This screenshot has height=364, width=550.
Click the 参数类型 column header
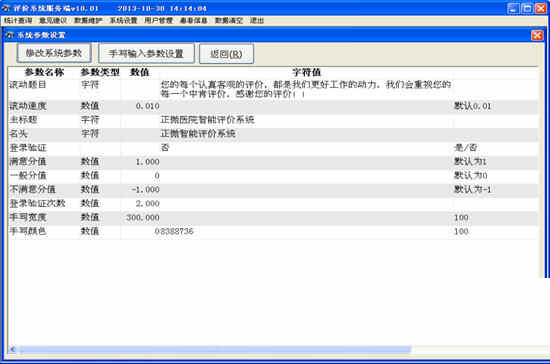pos(100,73)
